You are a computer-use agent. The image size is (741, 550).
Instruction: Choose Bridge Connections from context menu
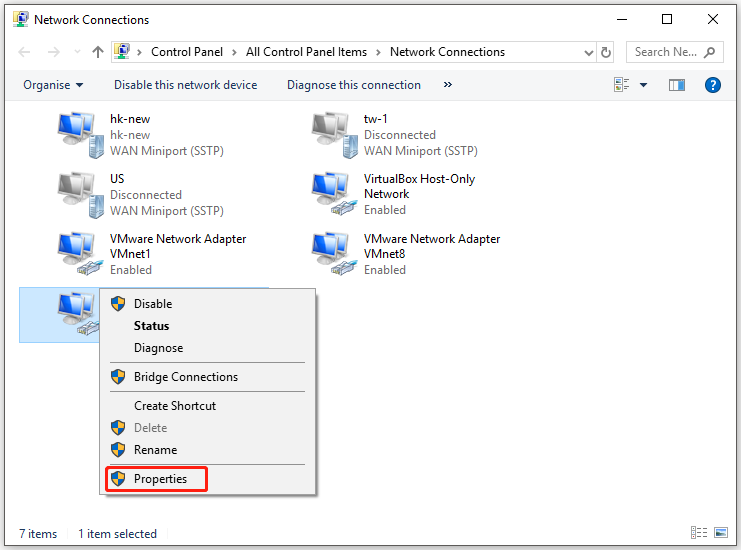tap(207, 377)
